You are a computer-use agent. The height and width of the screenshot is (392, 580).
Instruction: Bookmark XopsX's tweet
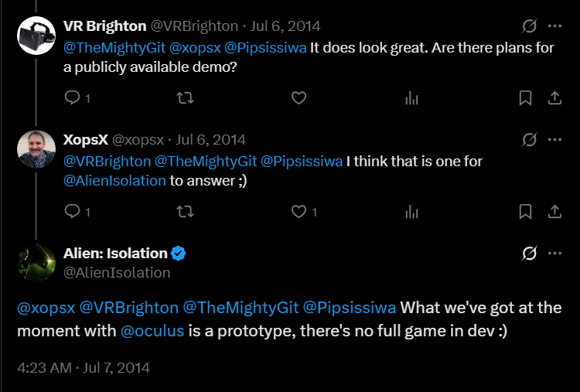[x=524, y=211]
